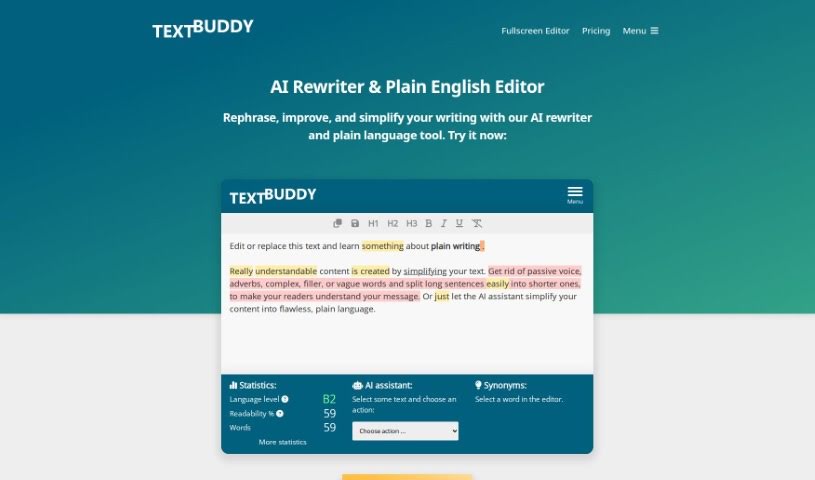Viewport: 815px width, 480px height.
Task: Open the Fullscreen Editor link
Action: [x=535, y=31]
